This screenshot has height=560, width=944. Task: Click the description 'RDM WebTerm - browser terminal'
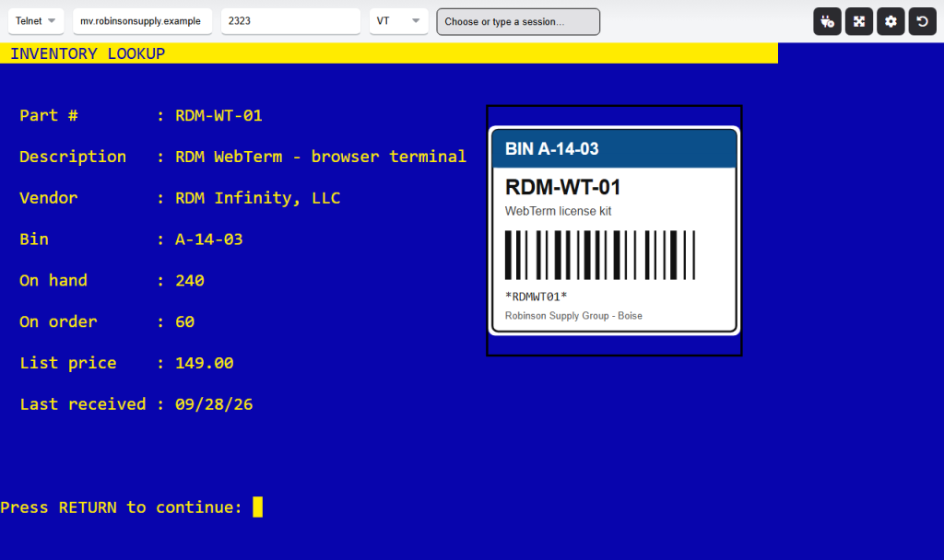[321, 157]
